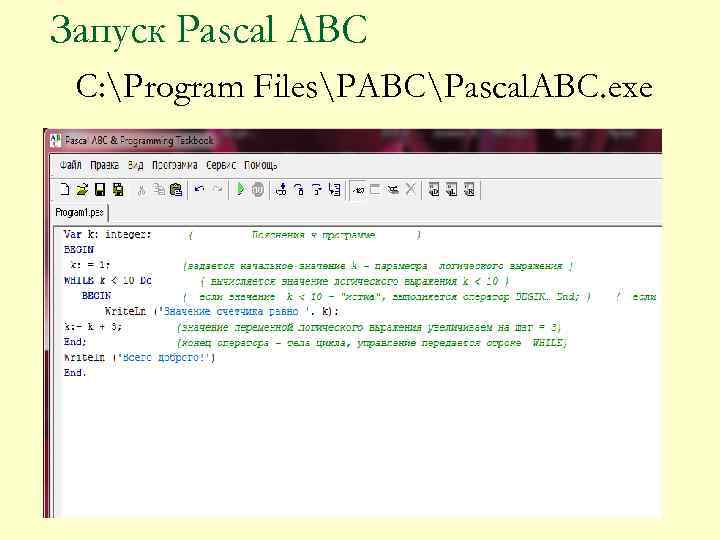Click the X delete icon in the toolbar
This screenshot has width=720, height=540.
pos(411,190)
